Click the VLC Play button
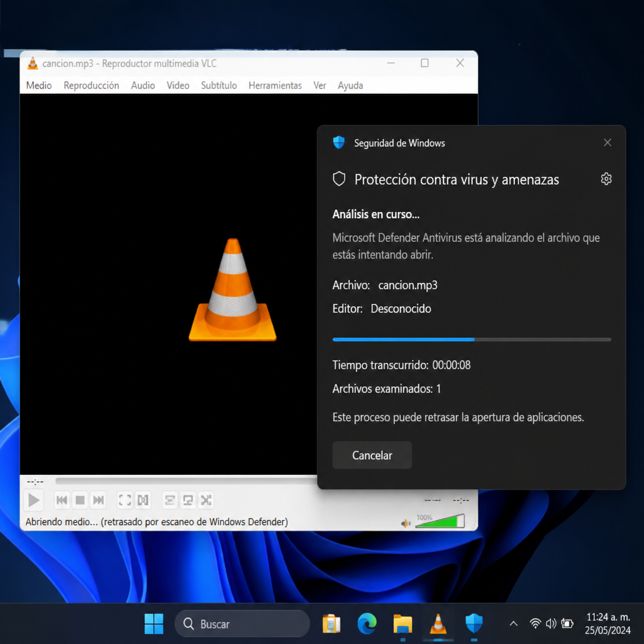 34,500
